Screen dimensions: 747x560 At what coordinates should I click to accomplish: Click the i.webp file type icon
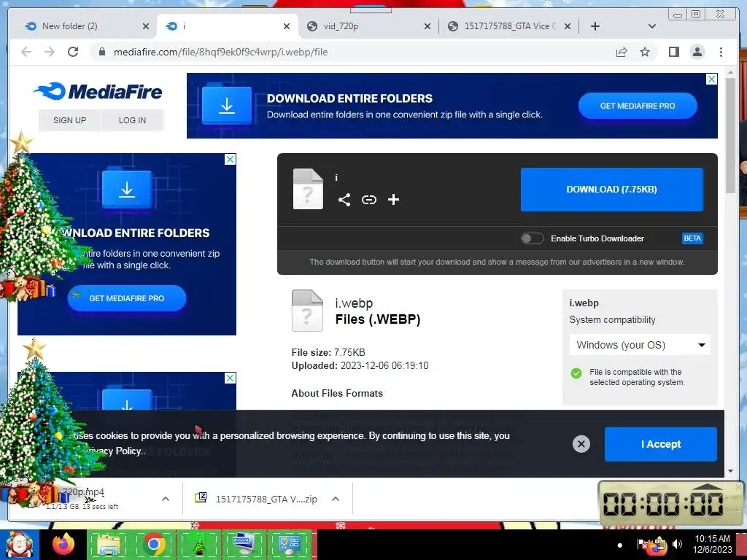click(307, 311)
